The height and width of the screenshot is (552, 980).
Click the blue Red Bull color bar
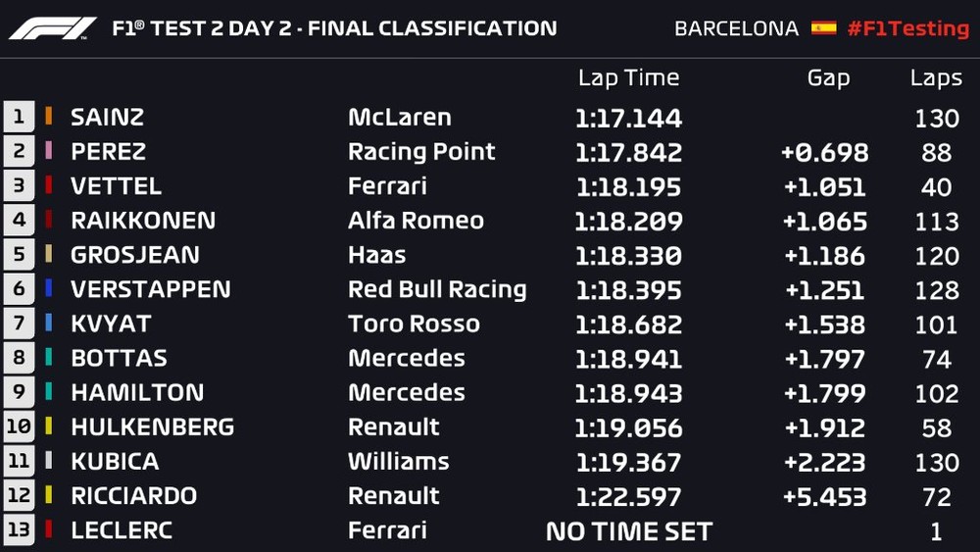49,289
